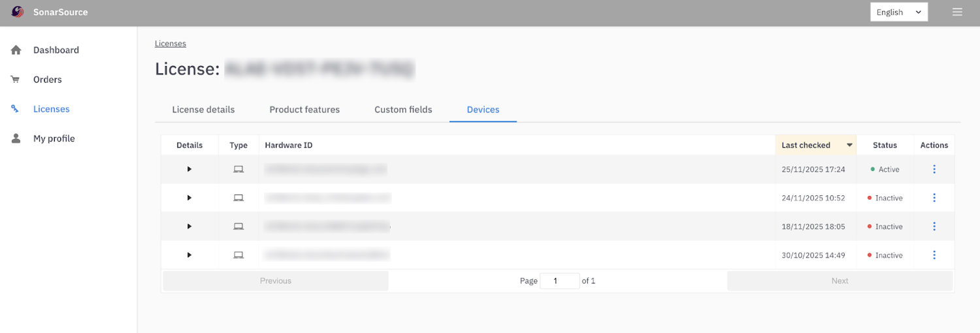Expand details for device checked 18/11/2025
The width and height of the screenshot is (980, 333).
(x=189, y=227)
